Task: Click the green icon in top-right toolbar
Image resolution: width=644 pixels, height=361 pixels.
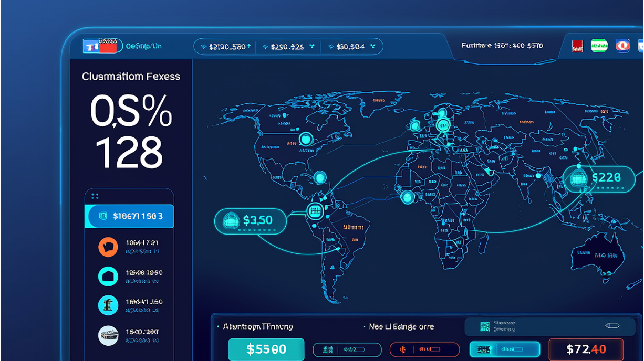Action: 599,46
